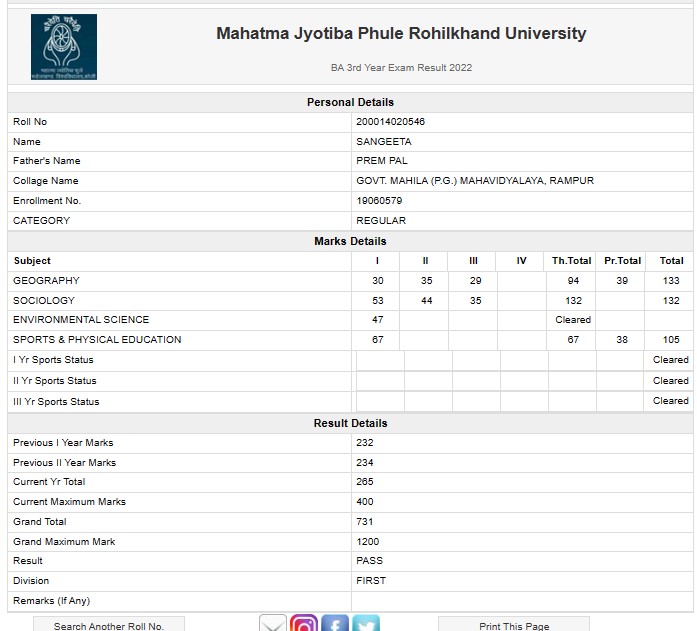The height and width of the screenshot is (631, 697).
Task: Click the Print This Page button
Action: 514,624
